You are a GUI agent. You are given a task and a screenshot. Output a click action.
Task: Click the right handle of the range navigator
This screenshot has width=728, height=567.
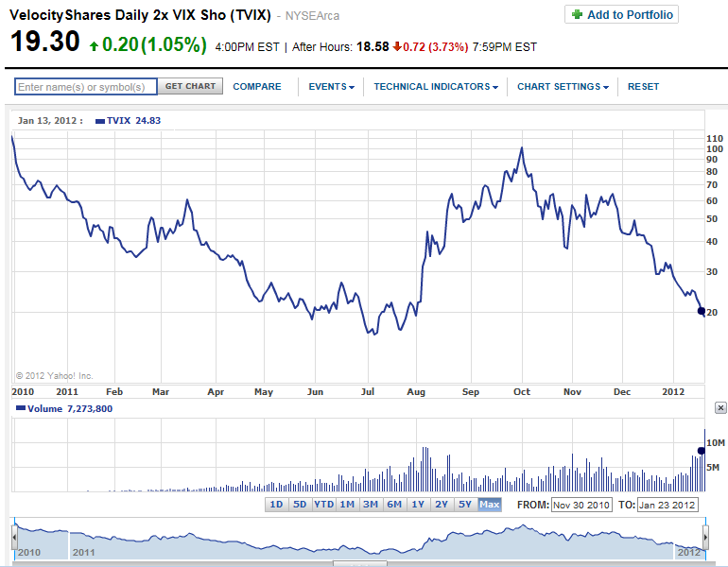(706, 539)
